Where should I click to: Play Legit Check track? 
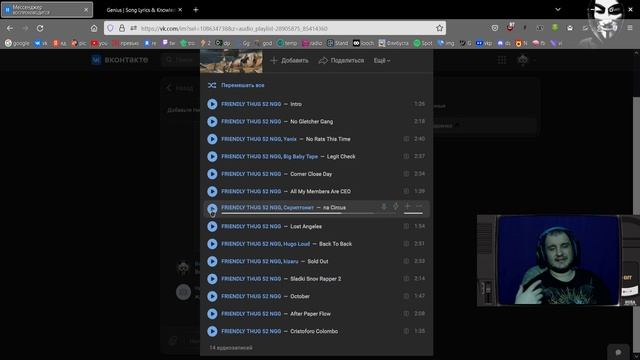click(212, 157)
